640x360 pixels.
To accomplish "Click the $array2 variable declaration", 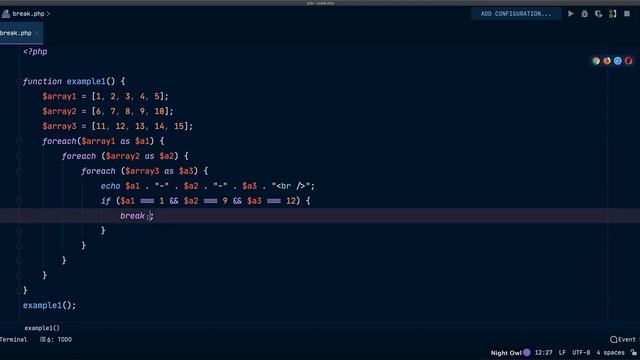I will [59, 111].
